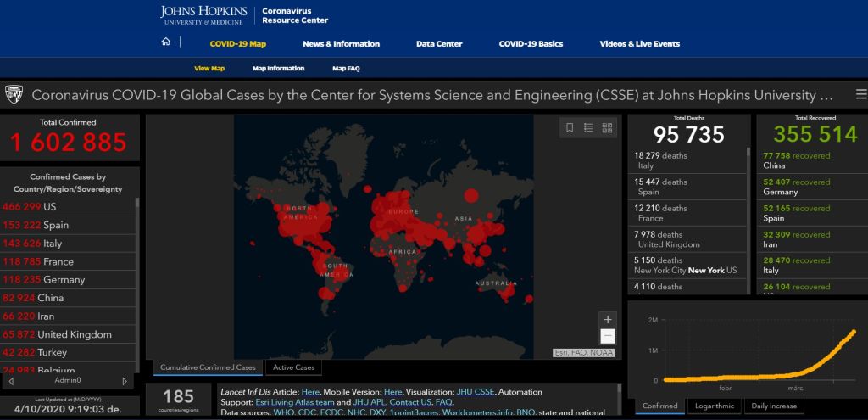Switch to Active Cases tab
Image resolution: width=868 pixels, height=420 pixels.
coord(294,367)
